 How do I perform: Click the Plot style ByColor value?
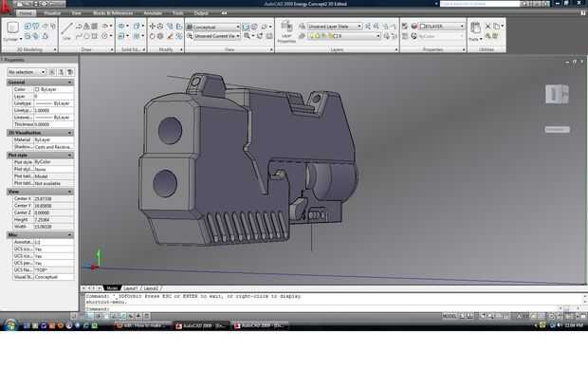pyautogui.click(x=54, y=162)
